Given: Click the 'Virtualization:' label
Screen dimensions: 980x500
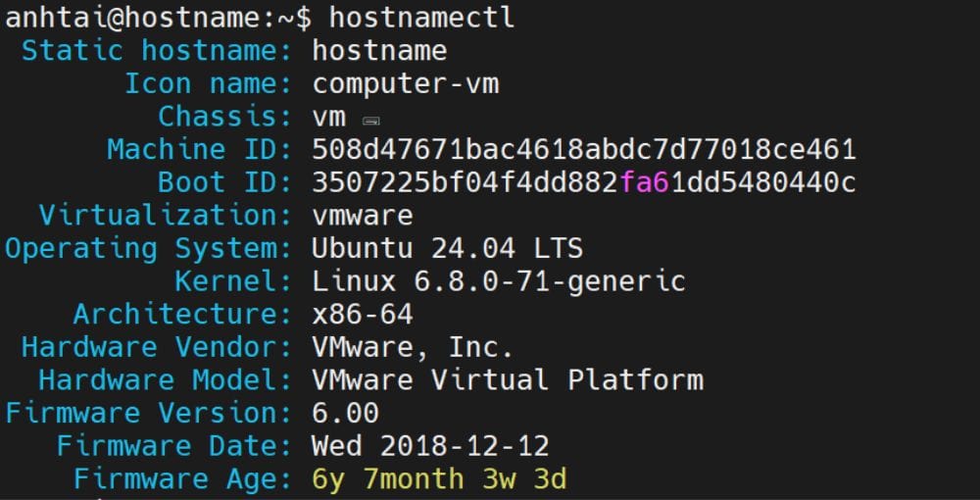Looking at the screenshot, I should pyautogui.click(x=167, y=215).
